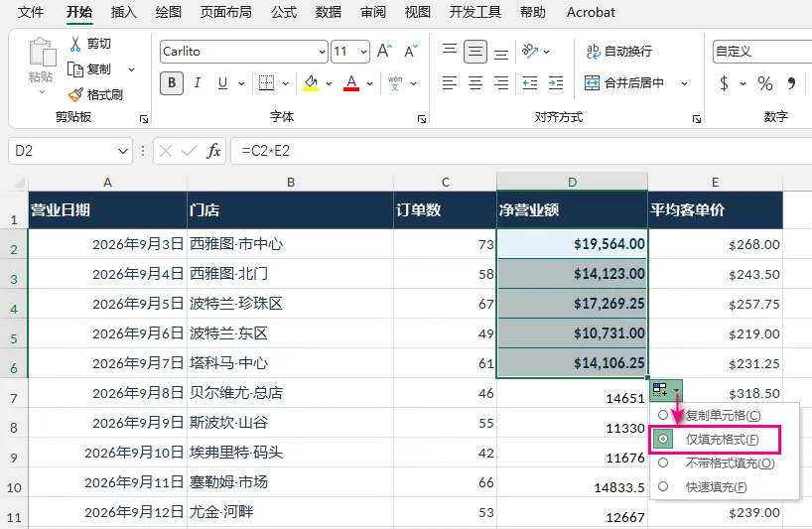The image size is (812, 529).
Task: Click cell with value $19,564.00
Action: (x=572, y=244)
